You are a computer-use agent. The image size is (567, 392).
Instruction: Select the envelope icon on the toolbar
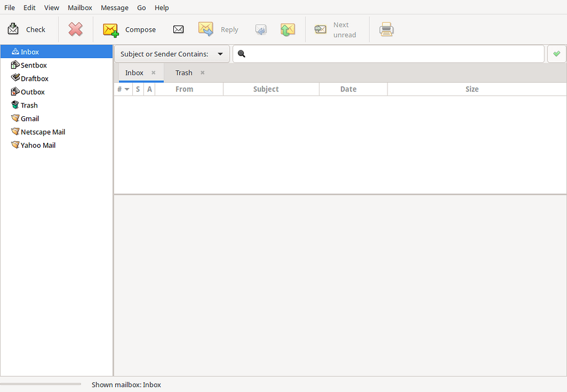click(178, 29)
